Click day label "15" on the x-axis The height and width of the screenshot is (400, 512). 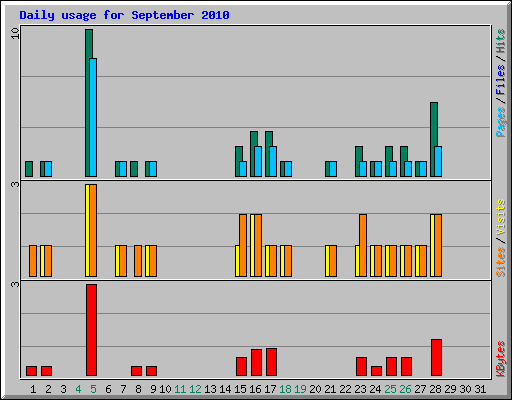(240, 389)
